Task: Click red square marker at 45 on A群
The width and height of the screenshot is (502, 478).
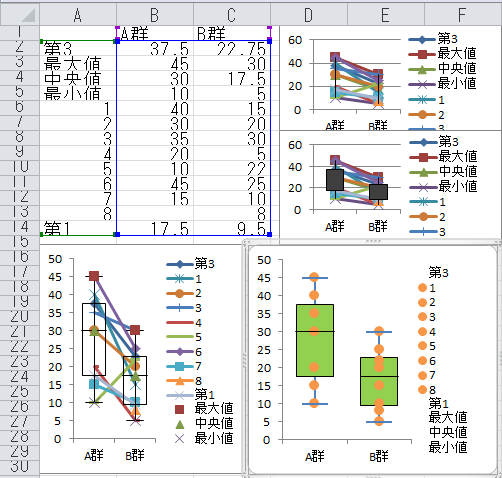Action: pyautogui.click(x=94, y=276)
